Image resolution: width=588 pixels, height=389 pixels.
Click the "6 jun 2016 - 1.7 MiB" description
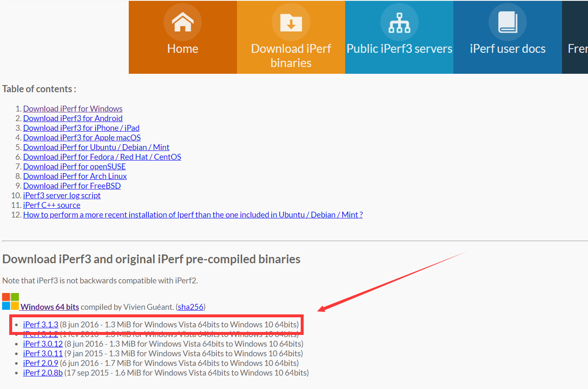coord(180,363)
